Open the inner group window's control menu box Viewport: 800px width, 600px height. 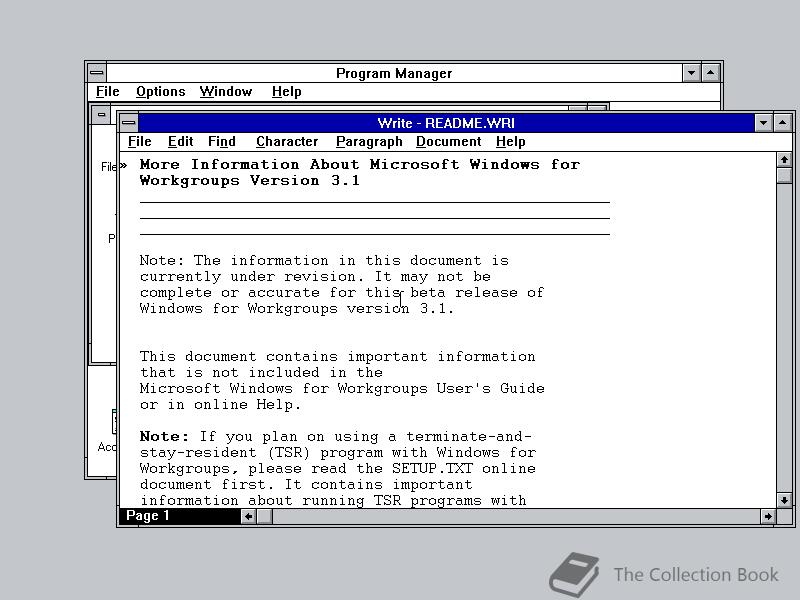tap(101, 115)
